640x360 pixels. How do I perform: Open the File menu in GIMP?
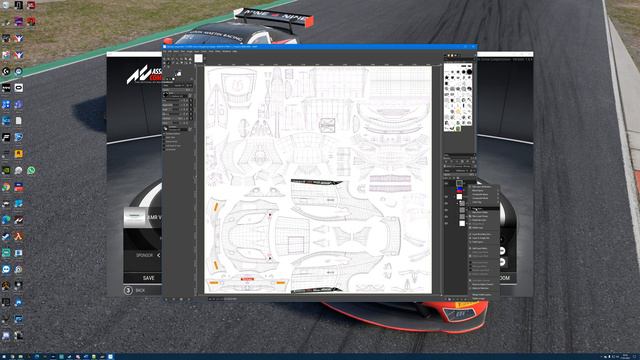(x=165, y=51)
